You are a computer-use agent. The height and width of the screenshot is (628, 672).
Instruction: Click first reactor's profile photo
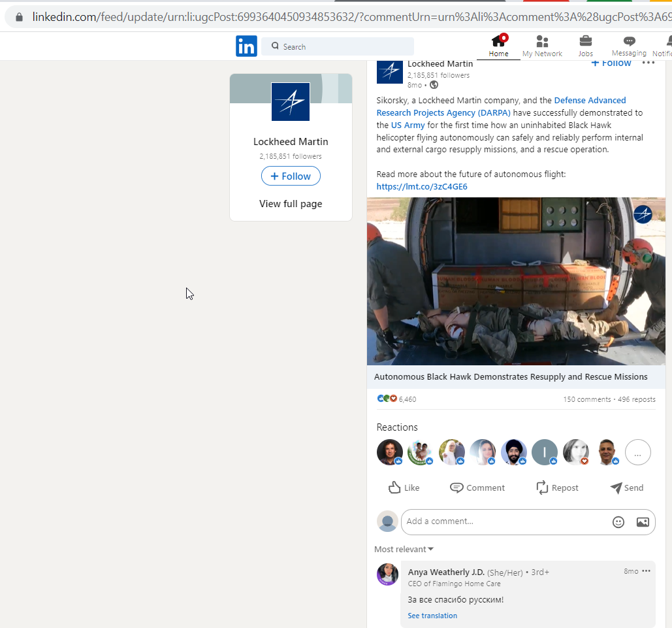pos(390,452)
